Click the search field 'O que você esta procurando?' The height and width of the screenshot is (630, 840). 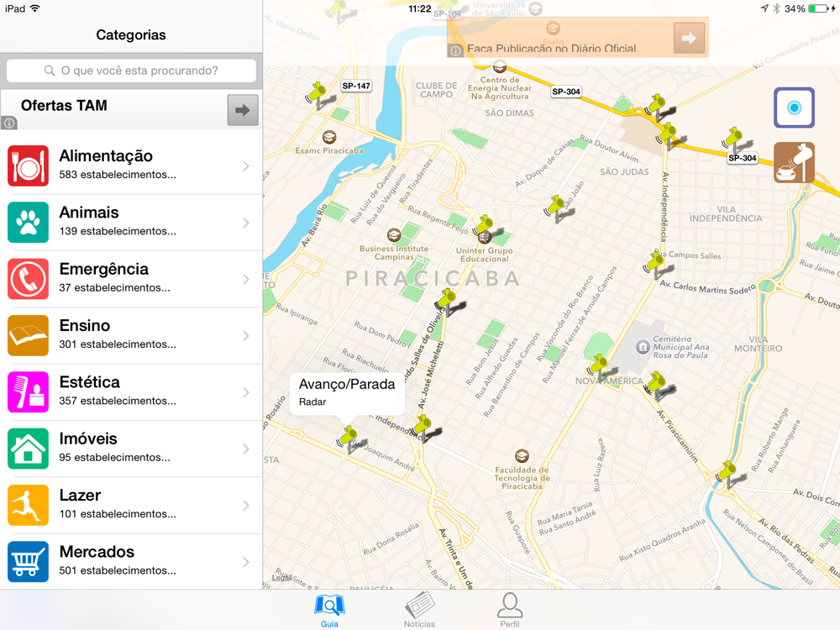pyautogui.click(x=131, y=71)
